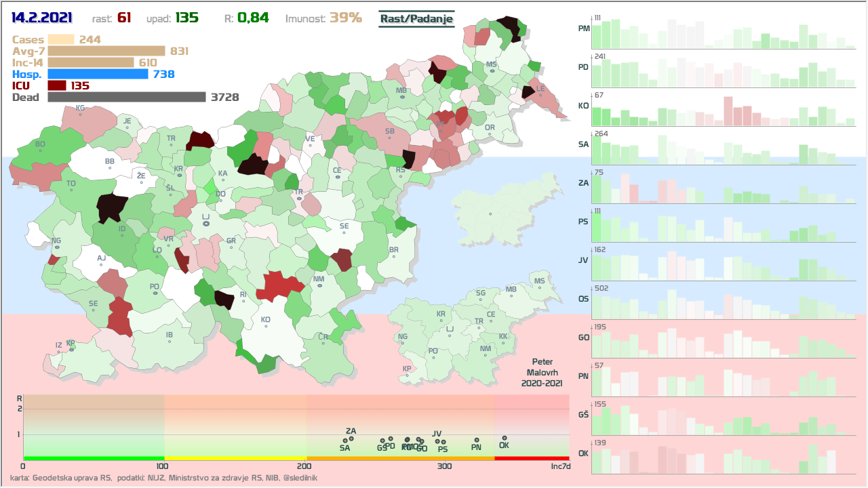Click the Rast/Padanje mode button

[416, 19]
